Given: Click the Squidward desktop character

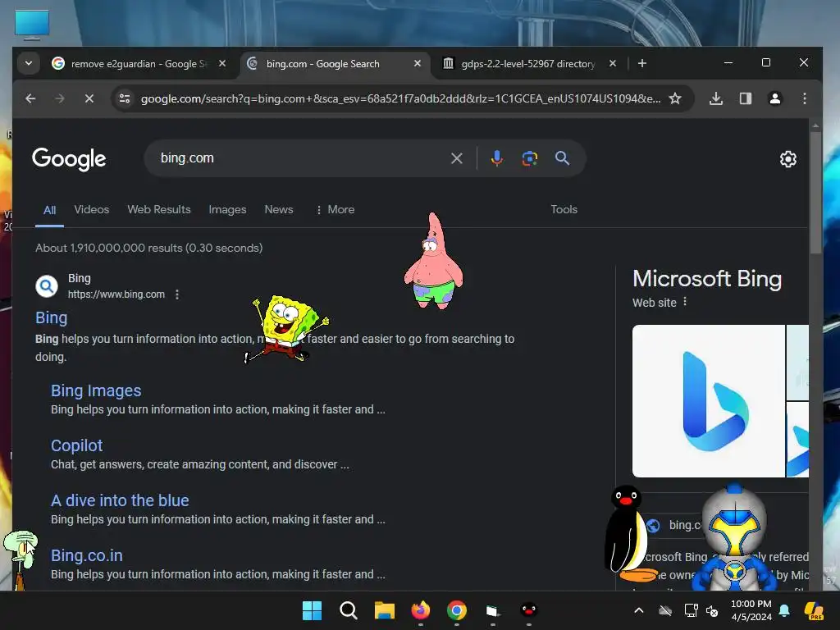Looking at the screenshot, I should tap(21, 559).
